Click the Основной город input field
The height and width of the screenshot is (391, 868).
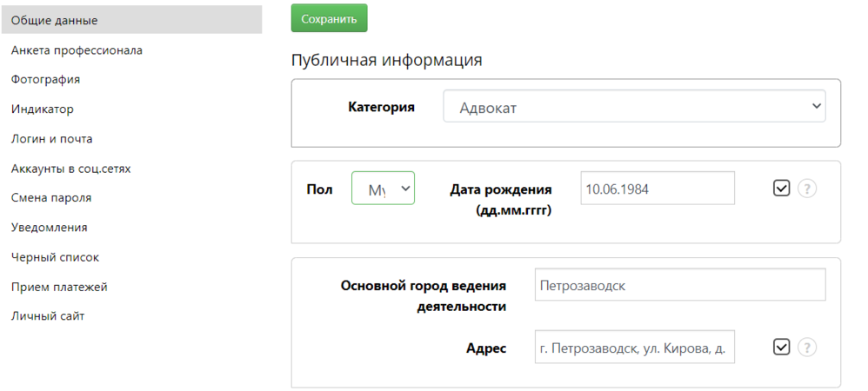tap(679, 285)
